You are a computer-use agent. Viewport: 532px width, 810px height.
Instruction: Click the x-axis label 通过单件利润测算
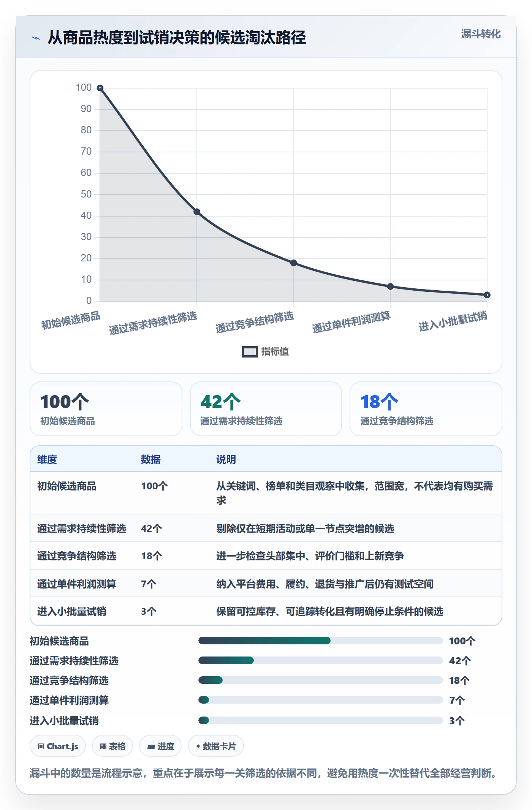pos(351,322)
